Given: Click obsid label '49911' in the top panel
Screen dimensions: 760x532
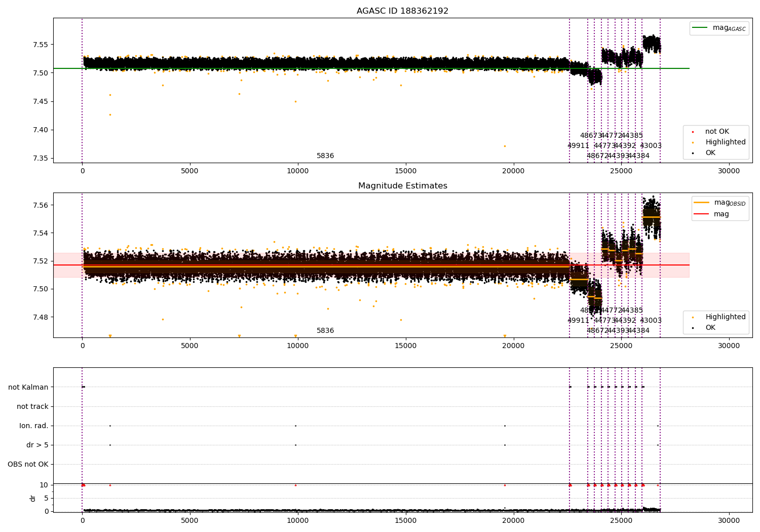Looking at the screenshot, I should 578,146.
